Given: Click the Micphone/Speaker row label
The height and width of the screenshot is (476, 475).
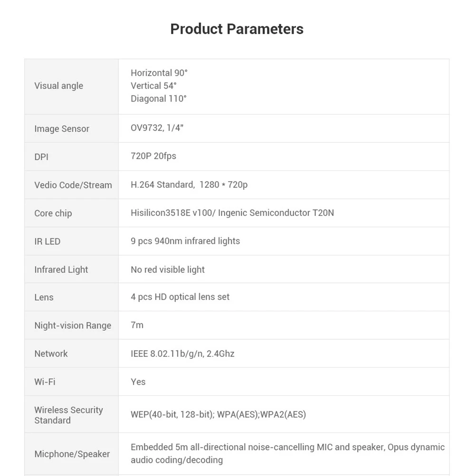Looking at the screenshot, I should (72, 454).
